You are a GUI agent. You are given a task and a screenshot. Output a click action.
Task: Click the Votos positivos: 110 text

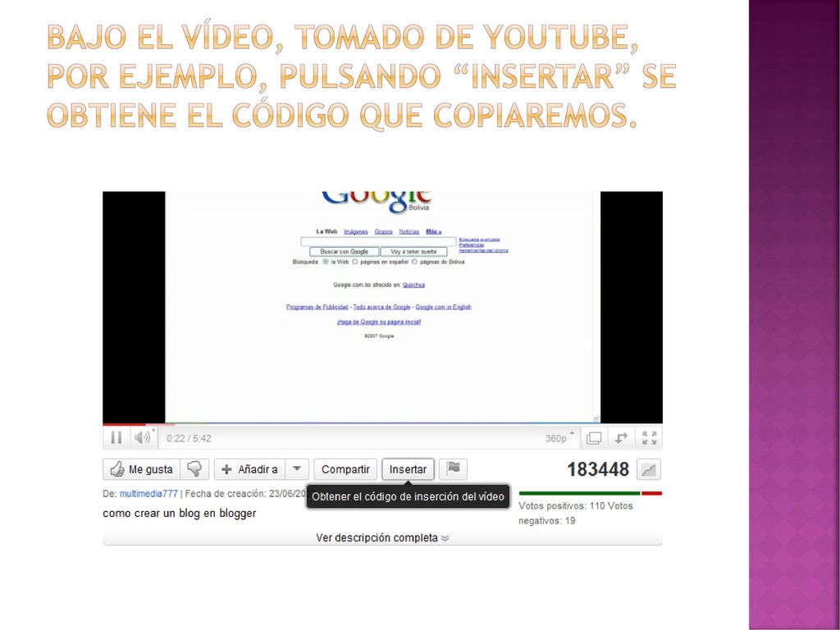[x=561, y=505]
